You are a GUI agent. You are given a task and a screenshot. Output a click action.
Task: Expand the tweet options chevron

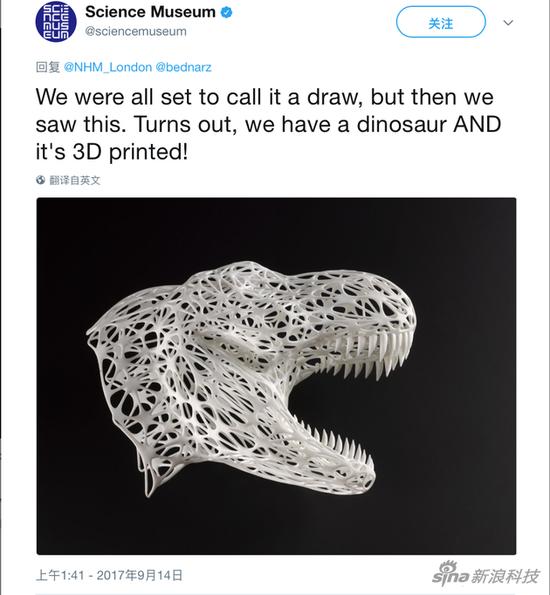(508, 23)
